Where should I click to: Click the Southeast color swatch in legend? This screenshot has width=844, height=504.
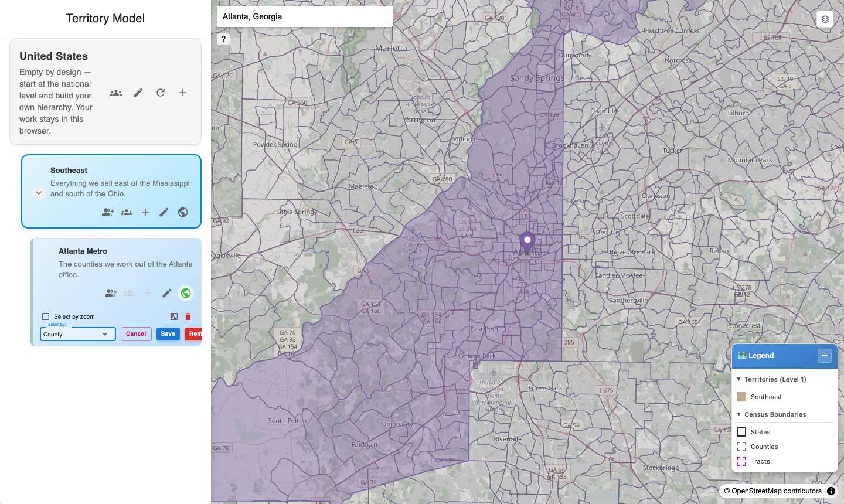pyautogui.click(x=741, y=397)
